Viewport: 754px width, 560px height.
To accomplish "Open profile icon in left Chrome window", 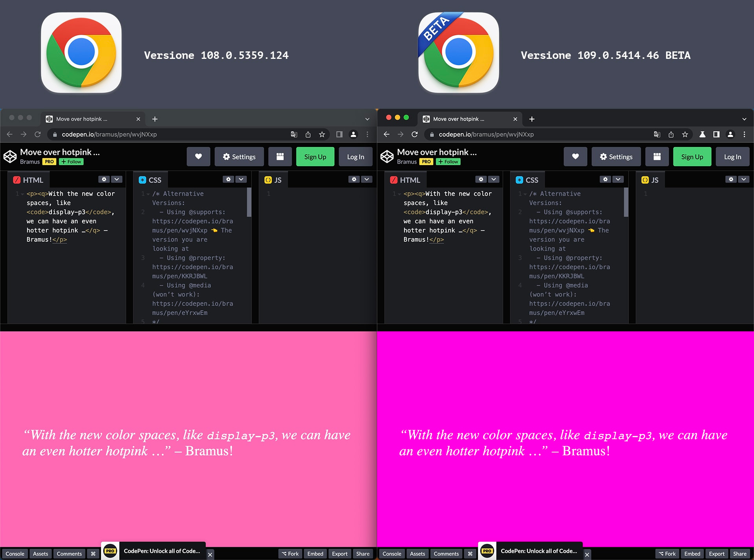I will pyautogui.click(x=353, y=134).
